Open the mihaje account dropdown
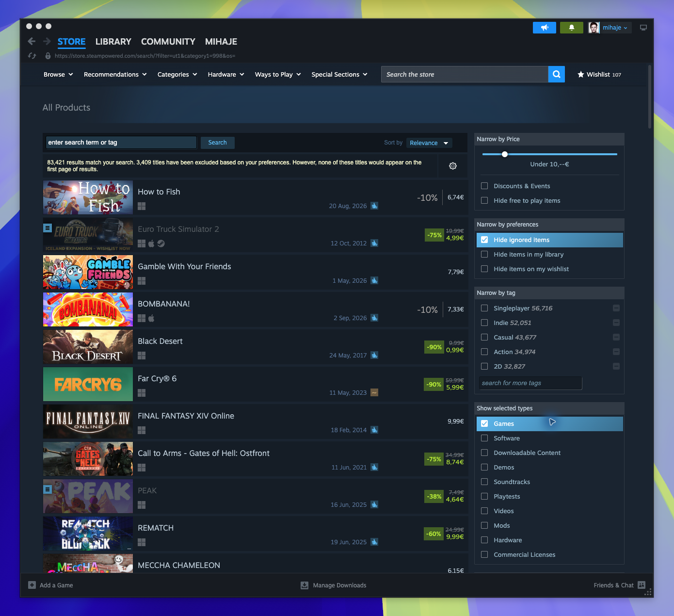Screen dimensions: 674x616 pos(615,28)
